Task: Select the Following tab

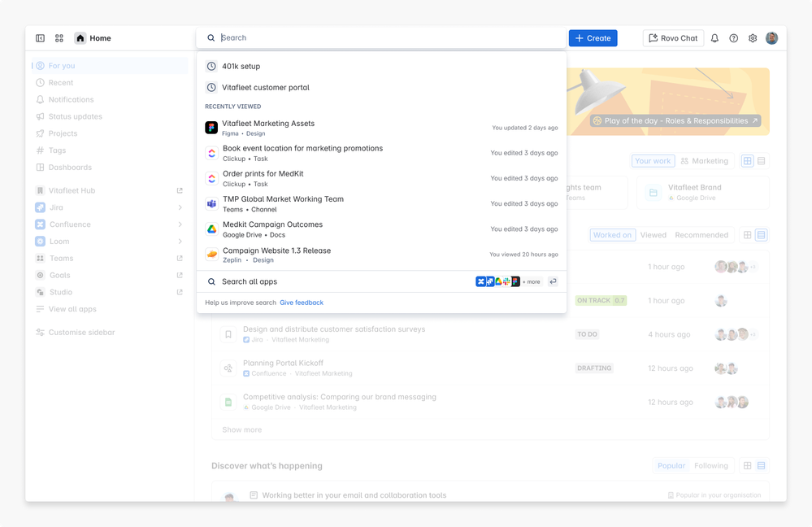Action: point(711,466)
